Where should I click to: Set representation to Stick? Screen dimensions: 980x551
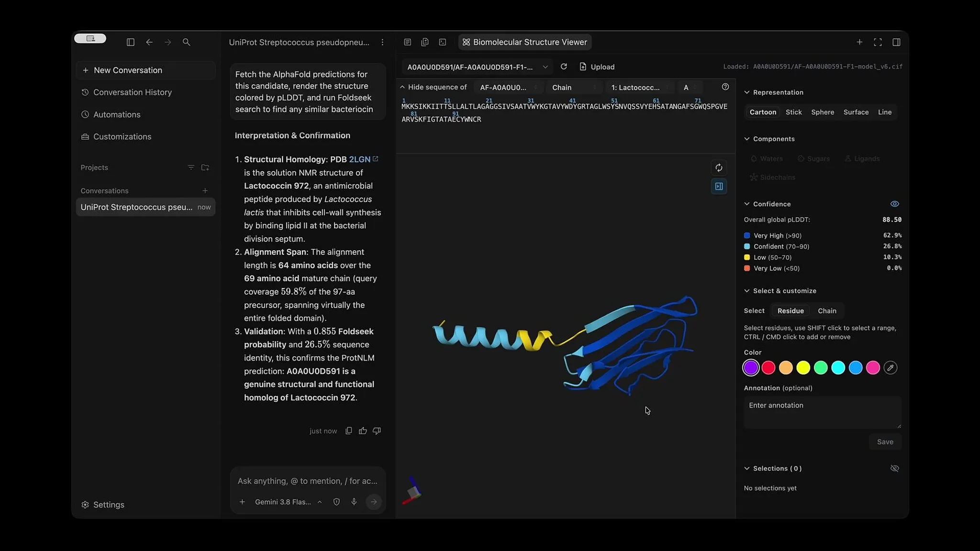click(x=793, y=112)
